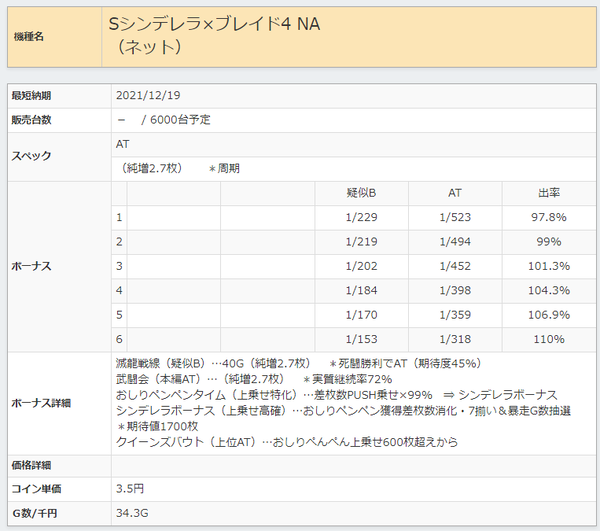Click setting number 5 in bonus table
Image resolution: width=600 pixels, height=531 pixels.
[119, 315]
